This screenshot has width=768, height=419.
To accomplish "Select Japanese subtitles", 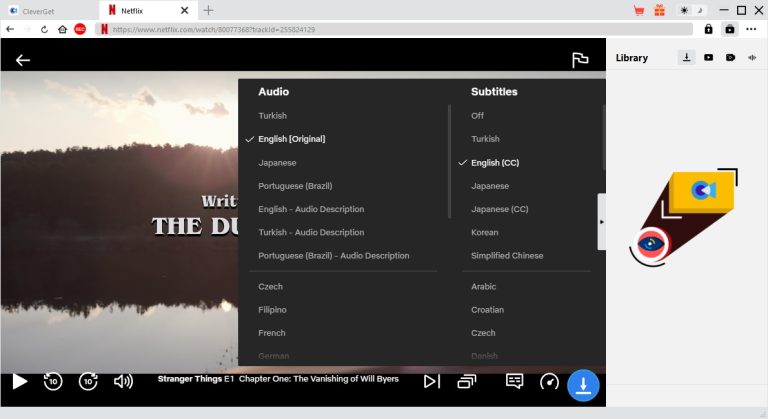I will [490, 186].
